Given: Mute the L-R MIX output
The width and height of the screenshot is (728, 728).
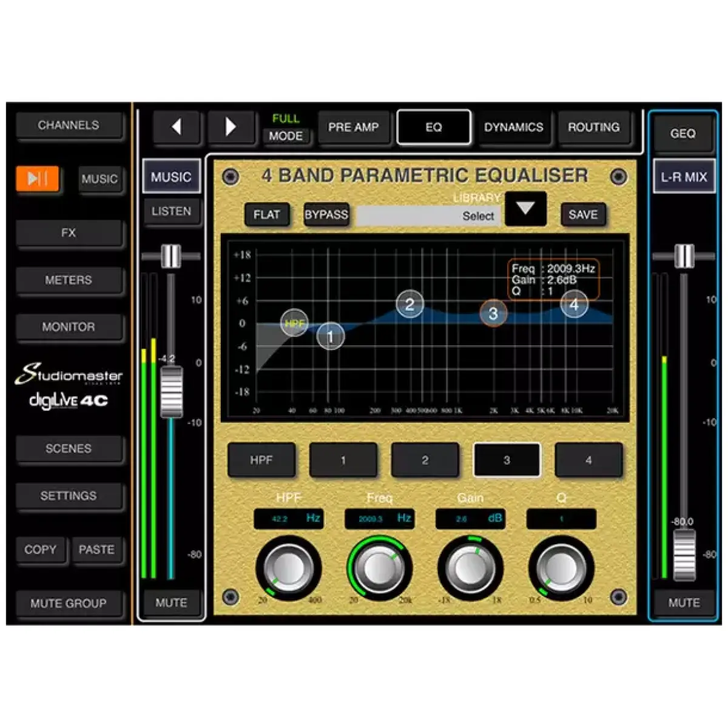Looking at the screenshot, I should pyautogui.click(x=684, y=602).
